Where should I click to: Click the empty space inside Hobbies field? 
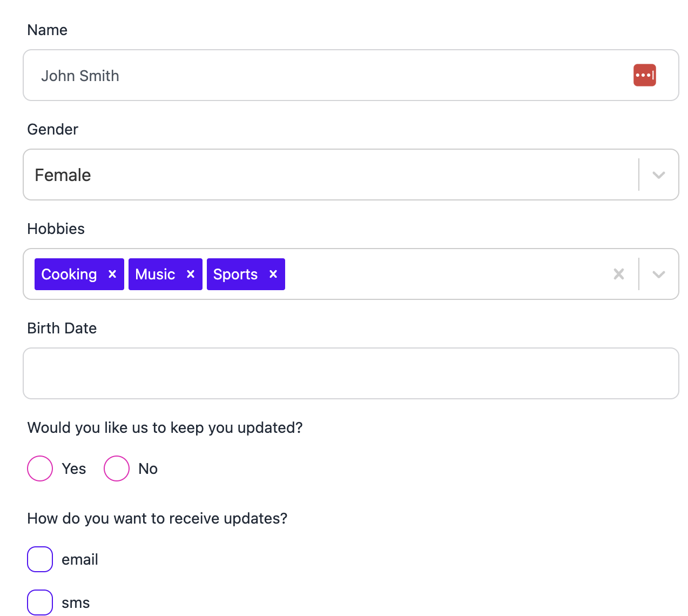[x=443, y=274]
